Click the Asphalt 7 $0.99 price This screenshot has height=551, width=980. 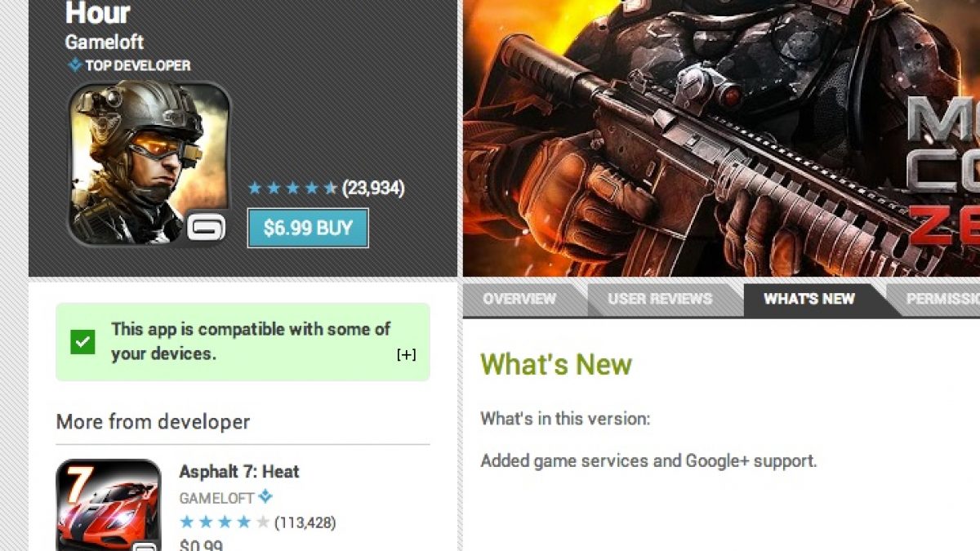[200, 545]
